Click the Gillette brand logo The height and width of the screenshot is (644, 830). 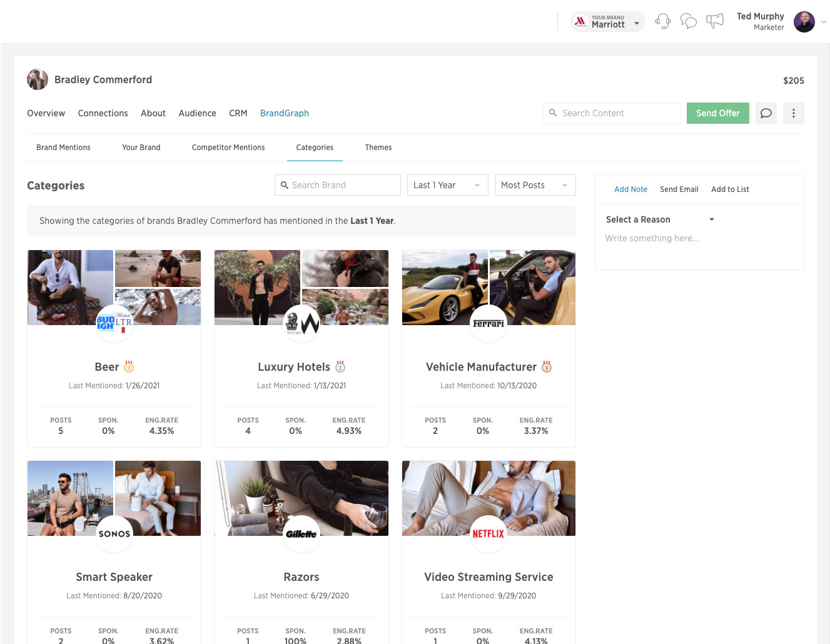pyautogui.click(x=301, y=534)
